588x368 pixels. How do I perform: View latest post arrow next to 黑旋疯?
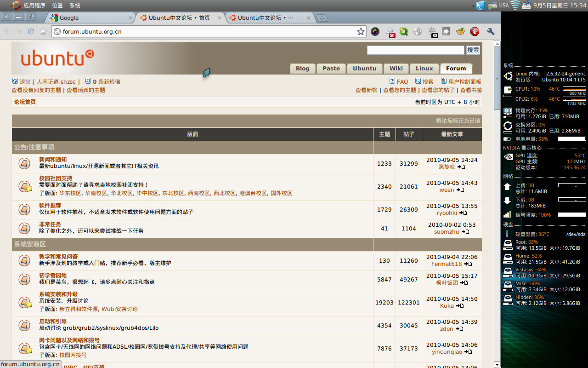[x=461, y=167]
